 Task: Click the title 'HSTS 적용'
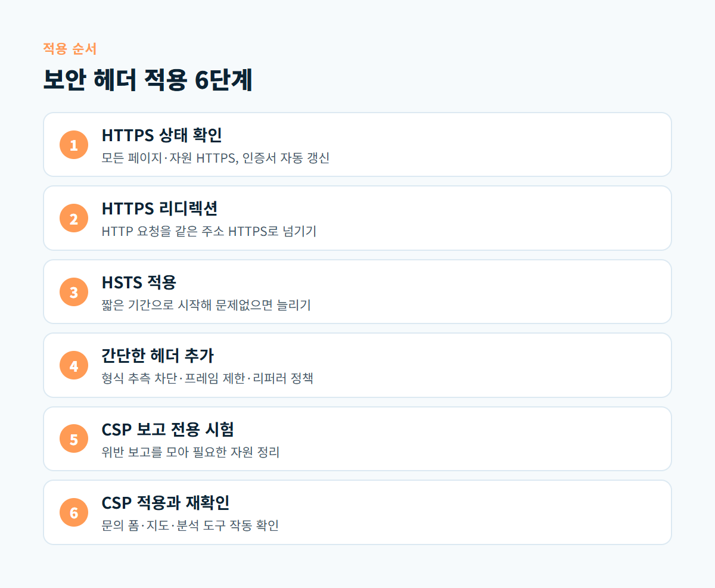139,282
